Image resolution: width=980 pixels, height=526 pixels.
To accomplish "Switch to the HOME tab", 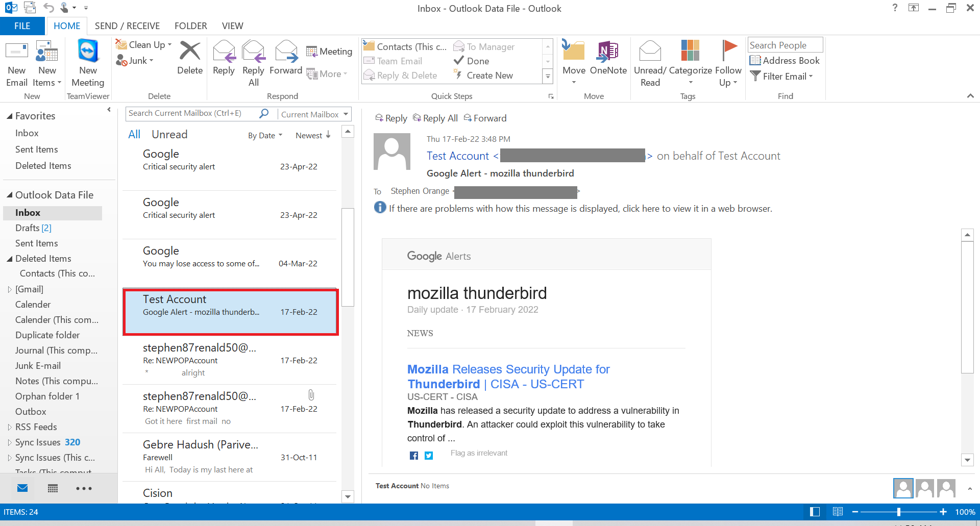I will coord(67,26).
